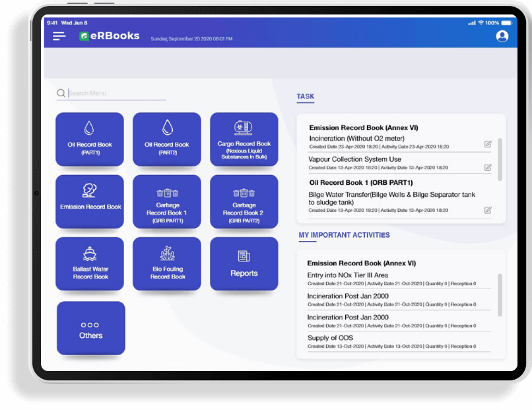Click the Bio Fouling Record Book coral icon
Image resolution: width=532 pixels, height=410 pixels.
(167, 253)
